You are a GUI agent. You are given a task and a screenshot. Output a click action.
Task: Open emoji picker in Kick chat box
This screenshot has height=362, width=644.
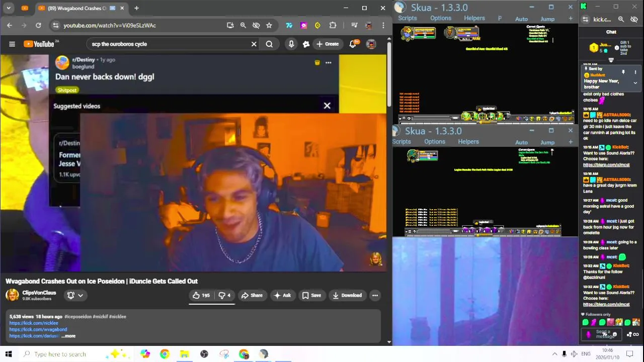tap(615, 334)
